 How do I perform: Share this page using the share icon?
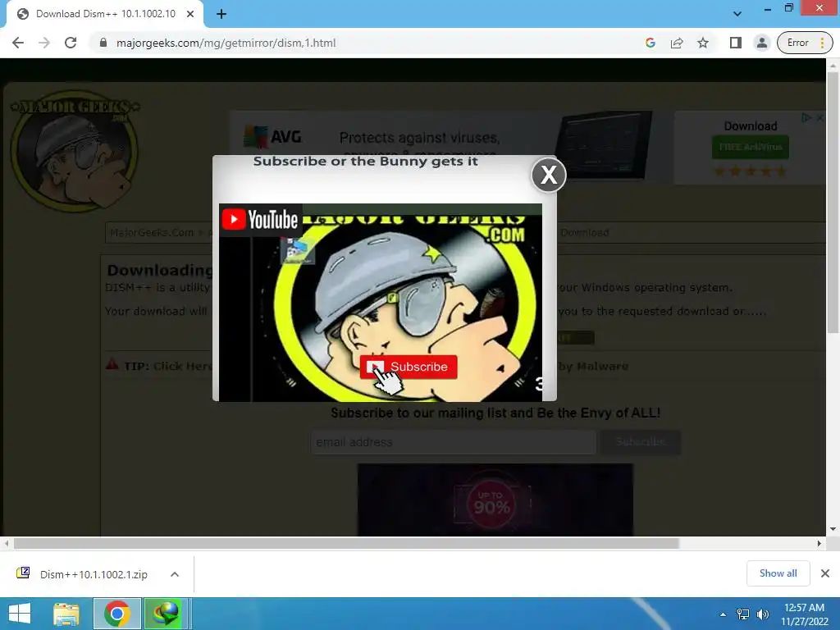pos(677,43)
